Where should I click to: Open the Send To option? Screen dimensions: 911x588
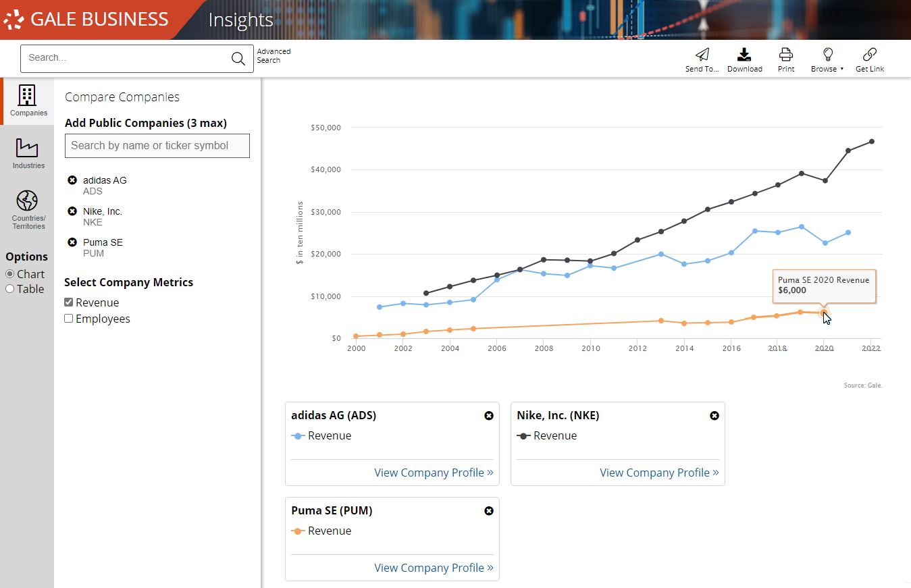pyautogui.click(x=702, y=59)
